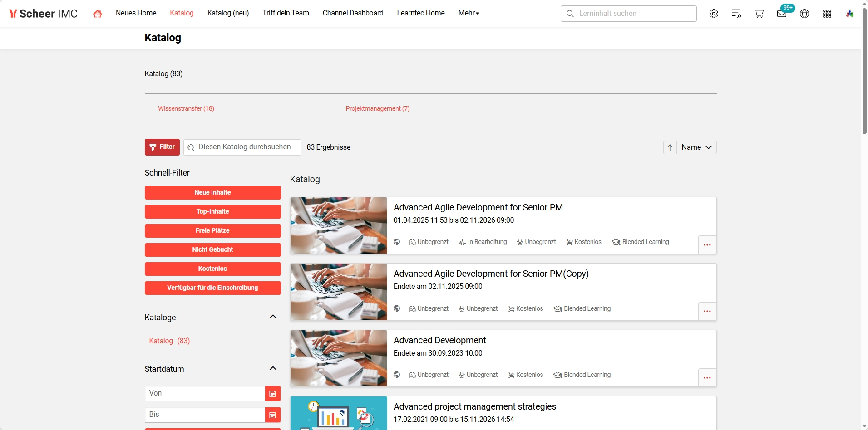This screenshot has height=430, width=868.
Task: Open the apps grid menu
Action: [x=827, y=14]
